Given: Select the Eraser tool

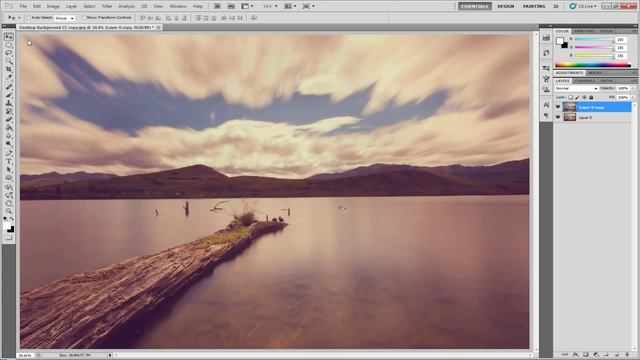Looking at the screenshot, I should point(9,120).
